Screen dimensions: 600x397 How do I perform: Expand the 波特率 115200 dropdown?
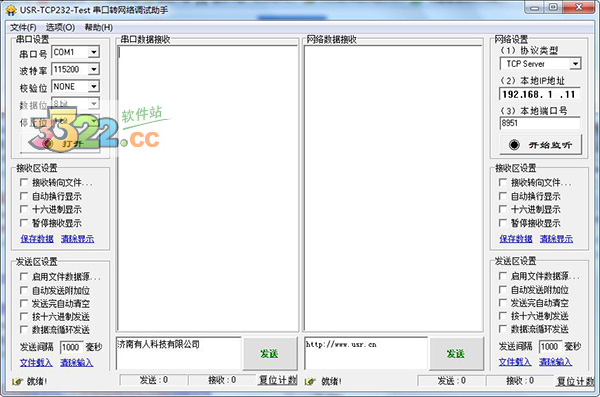[x=94, y=69]
